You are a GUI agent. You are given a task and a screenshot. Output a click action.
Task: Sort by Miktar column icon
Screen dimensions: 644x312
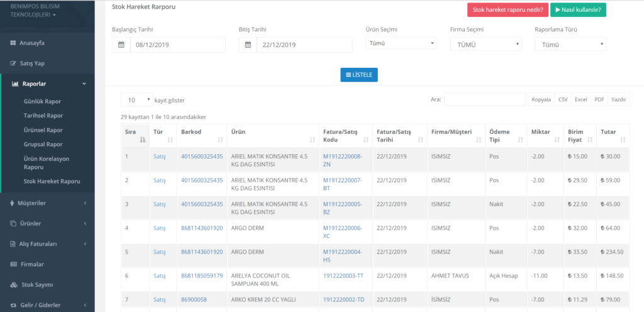(557, 140)
